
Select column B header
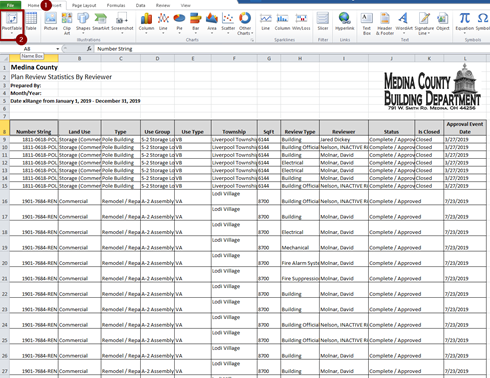79,58
